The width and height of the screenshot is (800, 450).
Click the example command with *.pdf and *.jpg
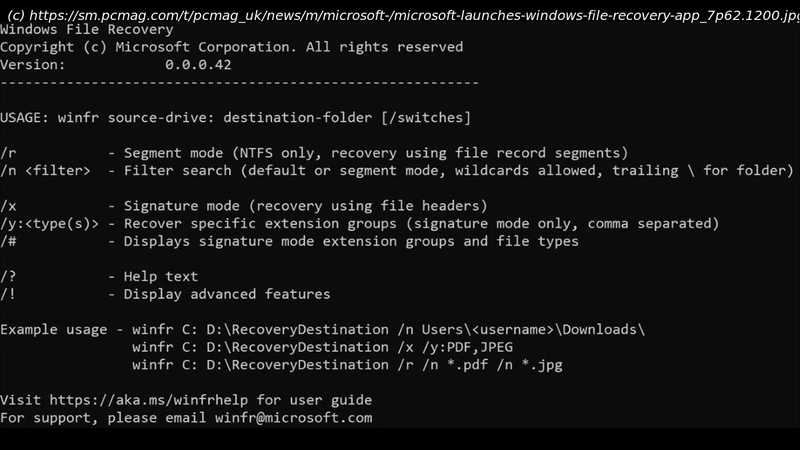pyautogui.click(x=347, y=365)
